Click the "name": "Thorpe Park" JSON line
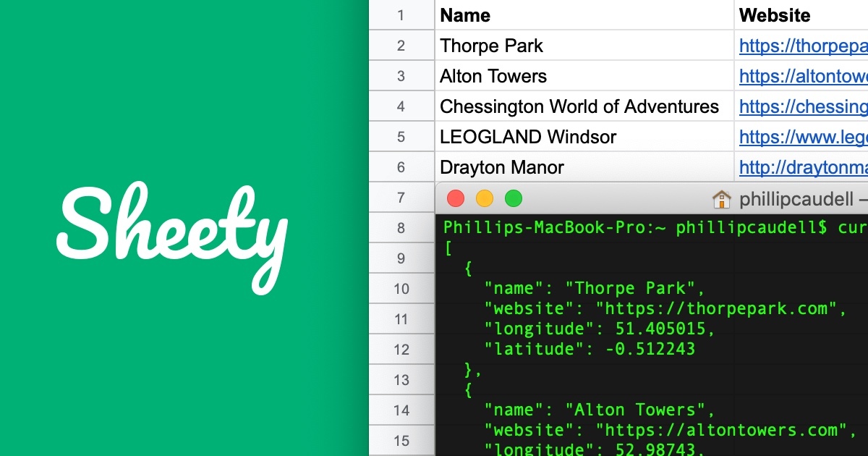 [595, 288]
